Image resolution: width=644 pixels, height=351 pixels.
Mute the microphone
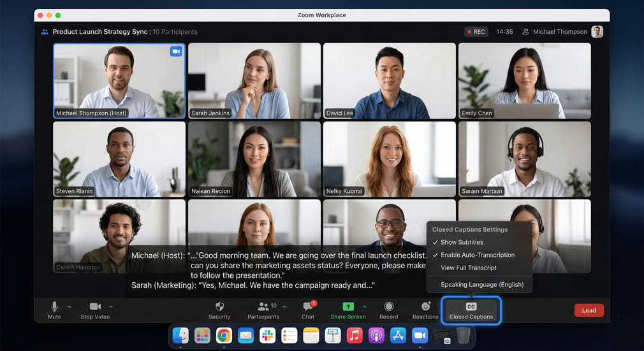click(54, 310)
